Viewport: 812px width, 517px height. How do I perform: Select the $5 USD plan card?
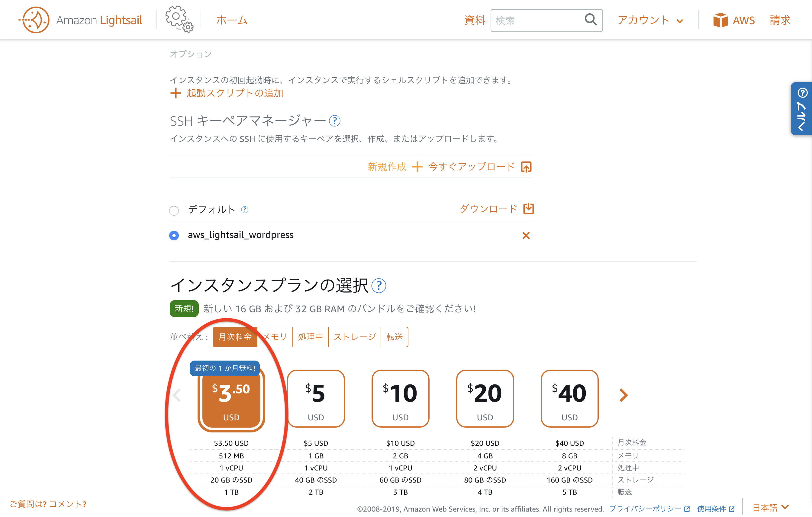(x=316, y=399)
